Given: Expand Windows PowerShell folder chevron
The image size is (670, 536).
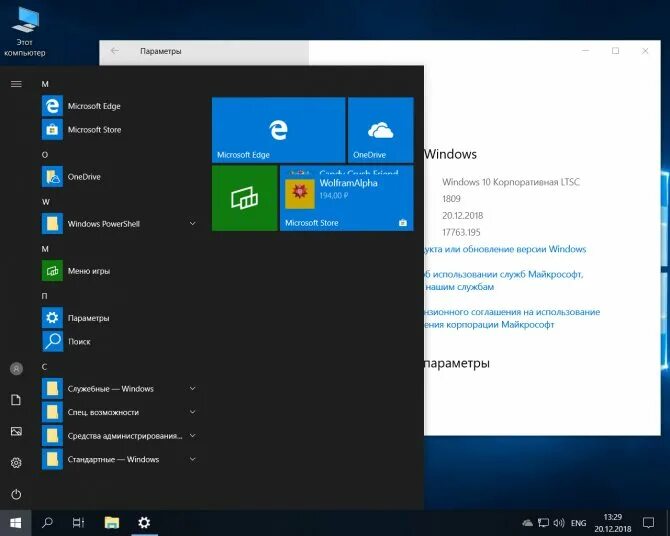Looking at the screenshot, I should 193,224.
